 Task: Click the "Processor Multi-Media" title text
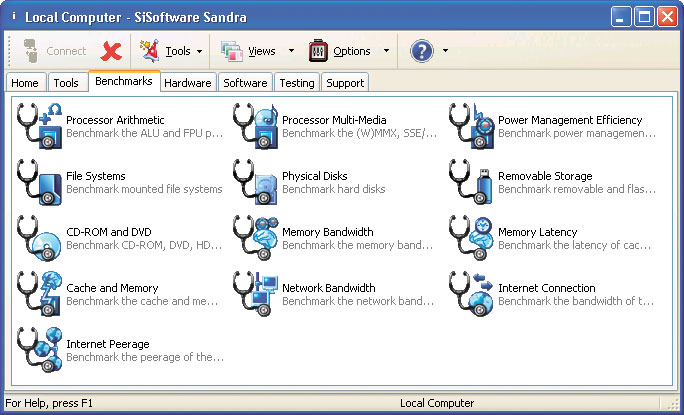(x=334, y=120)
